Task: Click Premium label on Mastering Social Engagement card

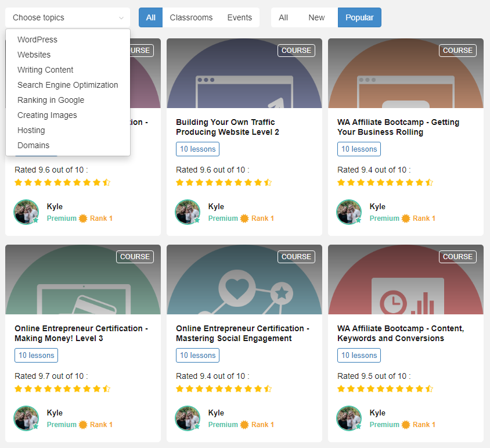Action: click(223, 425)
